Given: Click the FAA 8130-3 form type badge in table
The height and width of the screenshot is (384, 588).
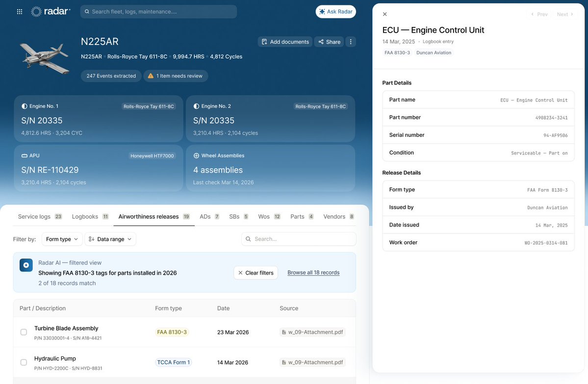Looking at the screenshot, I should (x=172, y=332).
